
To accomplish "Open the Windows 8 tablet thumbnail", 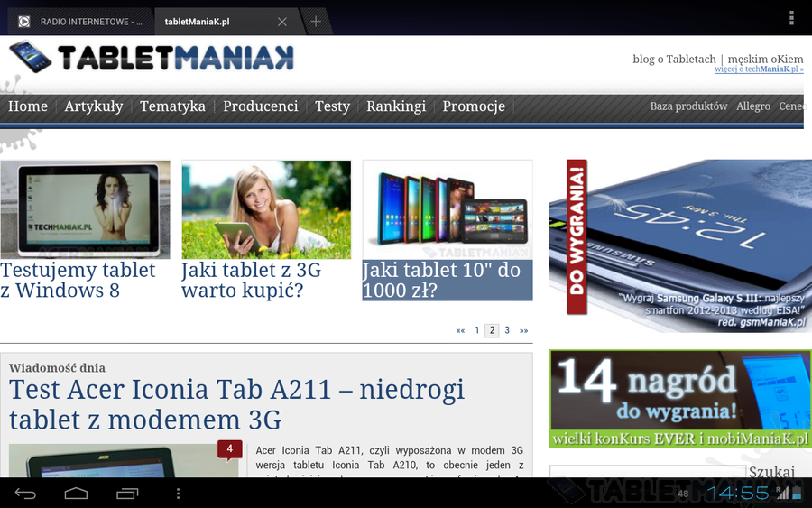I will [86, 209].
